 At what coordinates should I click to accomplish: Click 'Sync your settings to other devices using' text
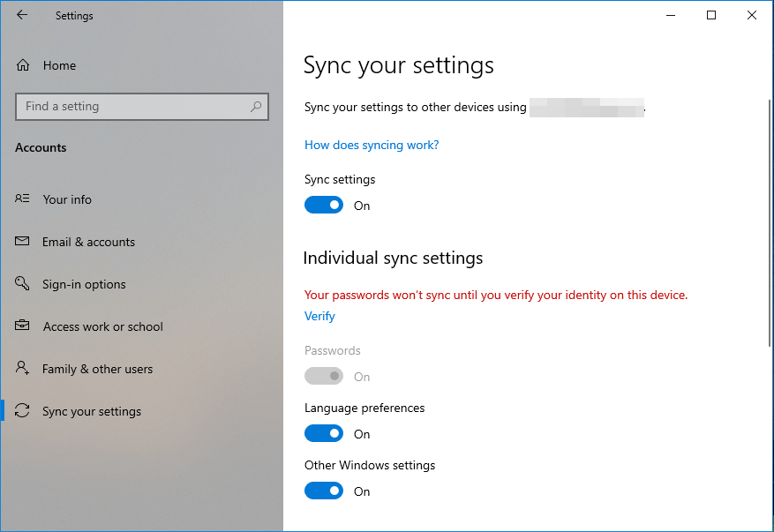tap(415, 107)
